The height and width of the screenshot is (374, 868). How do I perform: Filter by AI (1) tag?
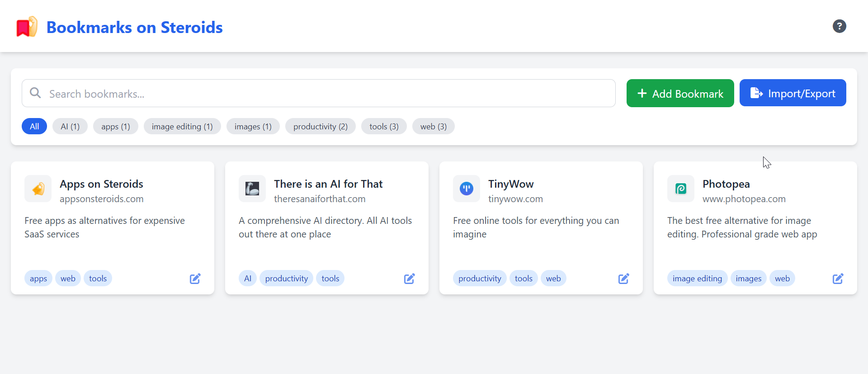(70, 127)
